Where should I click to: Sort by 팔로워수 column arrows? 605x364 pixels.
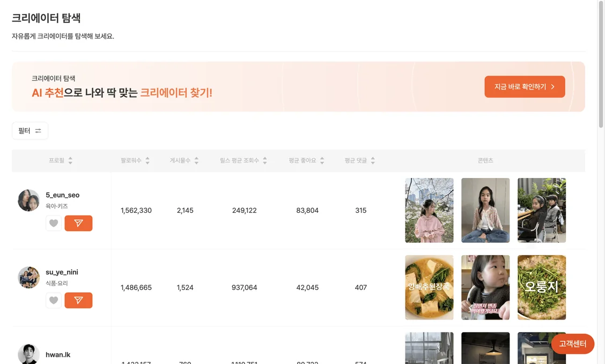pos(147,160)
